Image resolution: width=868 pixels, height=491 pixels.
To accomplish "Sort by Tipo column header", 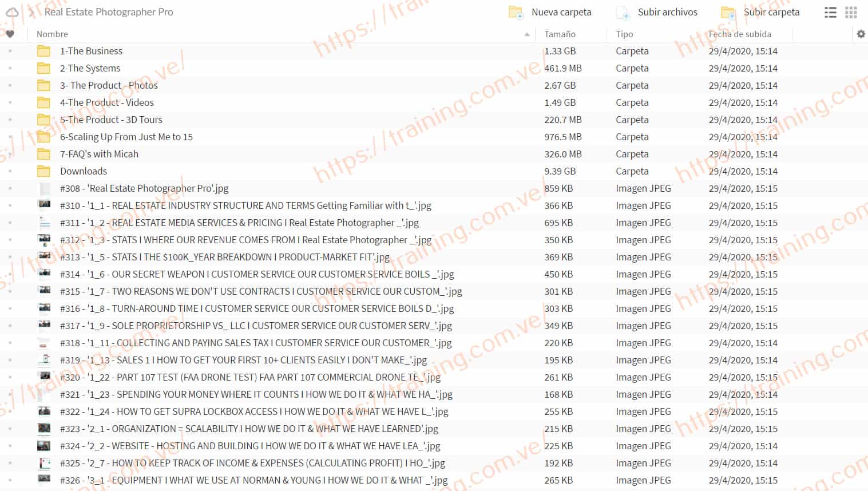I will pyautogui.click(x=624, y=34).
